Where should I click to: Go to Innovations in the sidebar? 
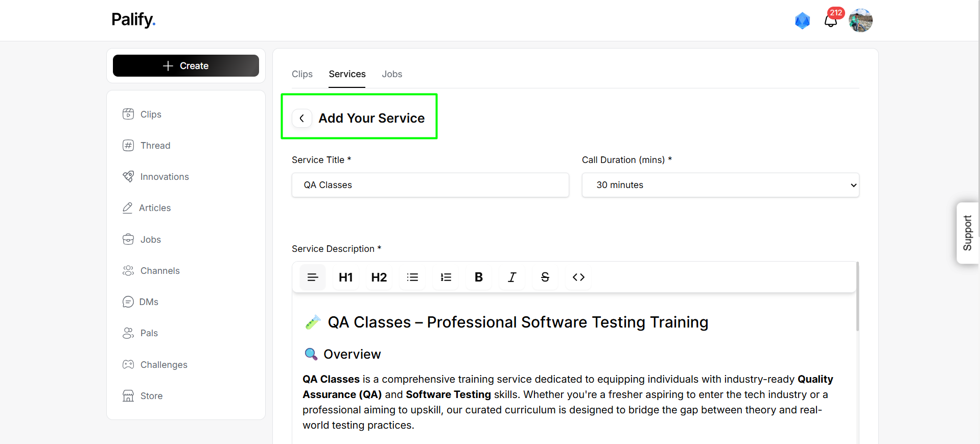pos(156,177)
